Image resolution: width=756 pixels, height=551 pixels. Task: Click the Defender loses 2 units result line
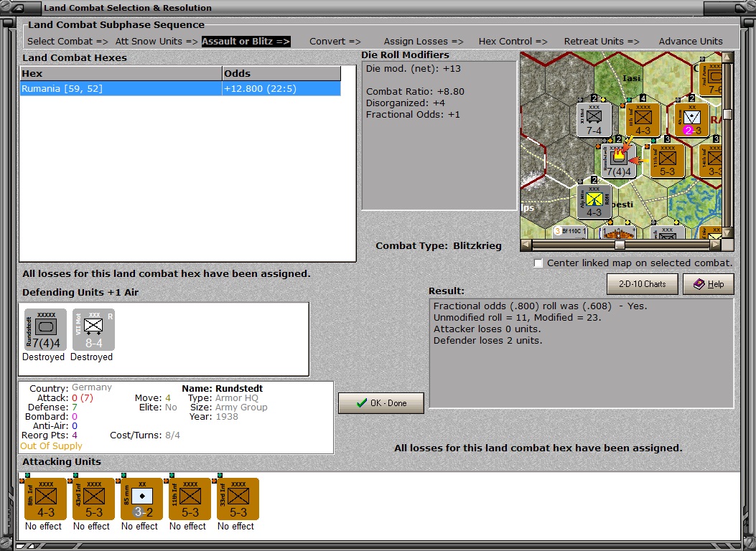[488, 341]
